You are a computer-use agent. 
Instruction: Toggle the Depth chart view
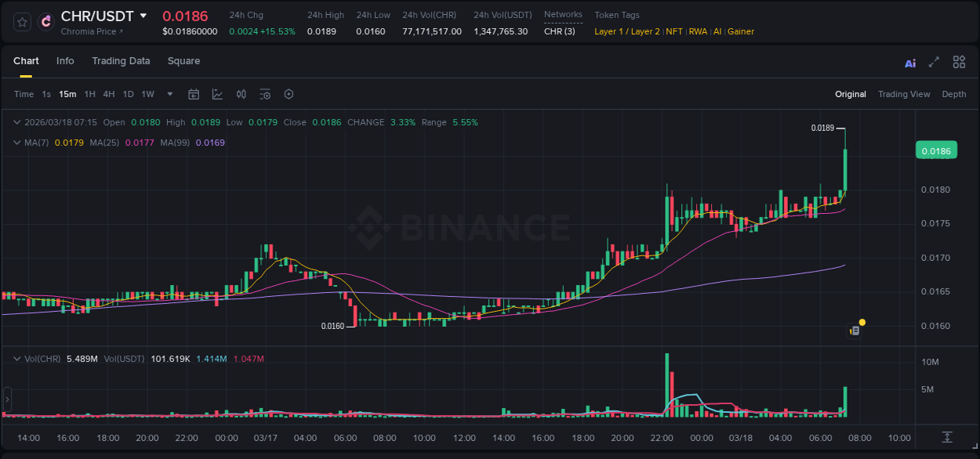point(953,93)
